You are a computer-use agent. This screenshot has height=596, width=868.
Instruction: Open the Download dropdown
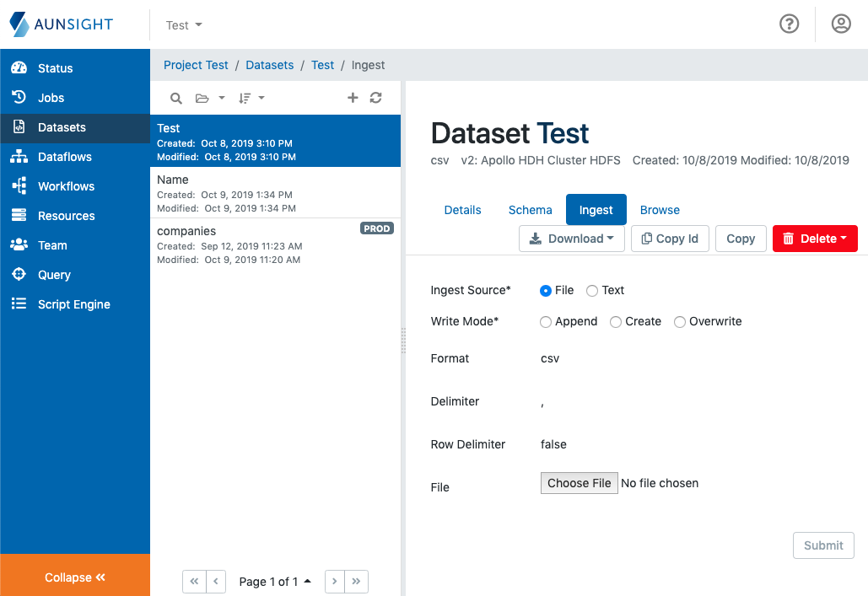click(x=572, y=239)
